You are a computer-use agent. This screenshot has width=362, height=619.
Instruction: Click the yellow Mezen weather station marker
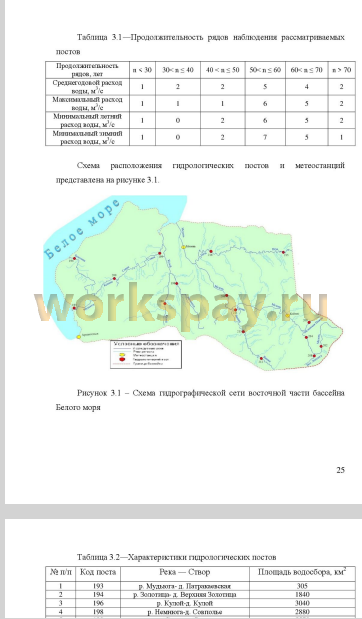pyautogui.click(x=184, y=247)
